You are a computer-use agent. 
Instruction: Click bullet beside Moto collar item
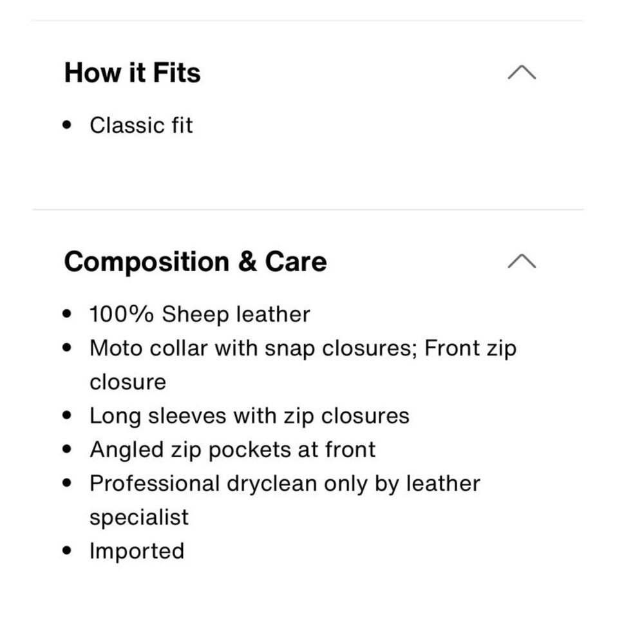pos(67,348)
